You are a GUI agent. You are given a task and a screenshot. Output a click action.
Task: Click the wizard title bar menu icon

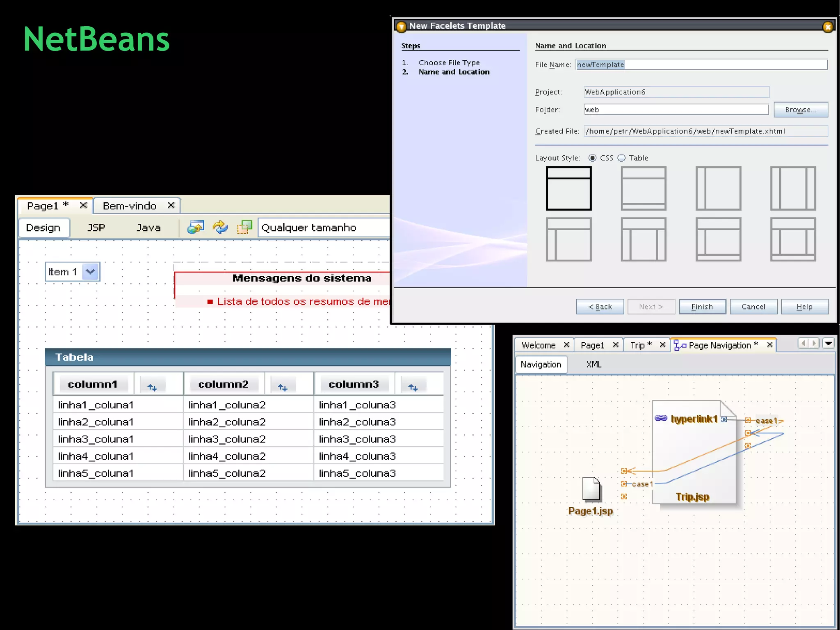[401, 27]
